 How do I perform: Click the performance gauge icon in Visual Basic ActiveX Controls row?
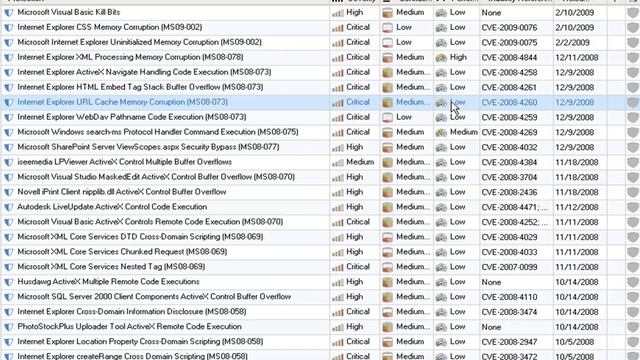pos(441,222)
